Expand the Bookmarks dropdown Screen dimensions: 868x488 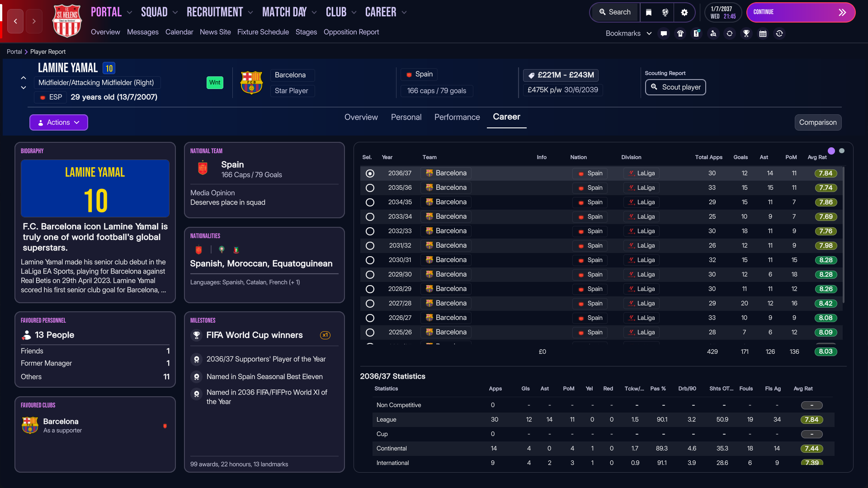coord(628,33)
